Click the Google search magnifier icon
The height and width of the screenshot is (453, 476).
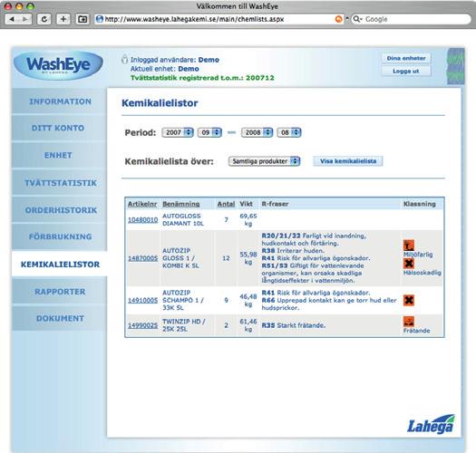coord(356,19)
